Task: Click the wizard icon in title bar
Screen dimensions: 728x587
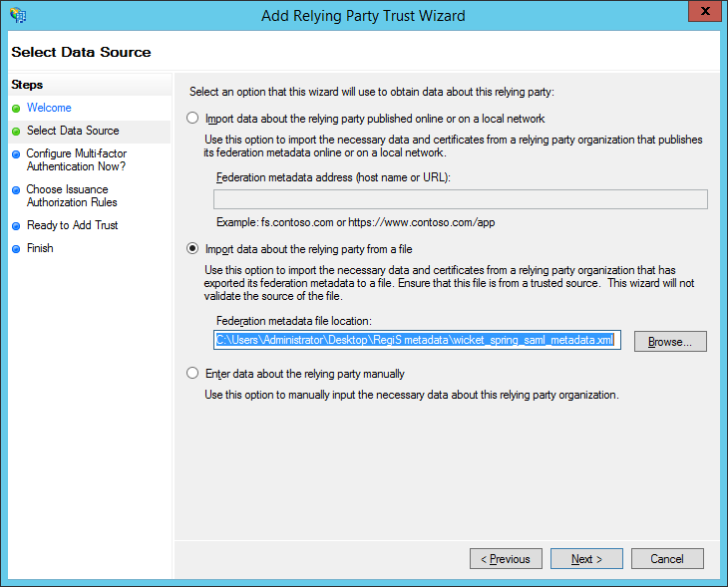Action: click(17, 15)
